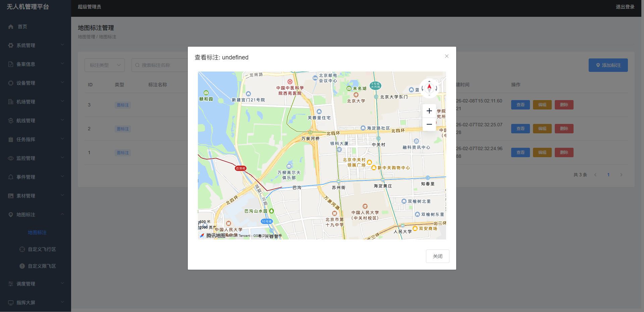644x312 pixels.
Task: Open the 标注类型 dropdown filter
Action: [104, 65]
